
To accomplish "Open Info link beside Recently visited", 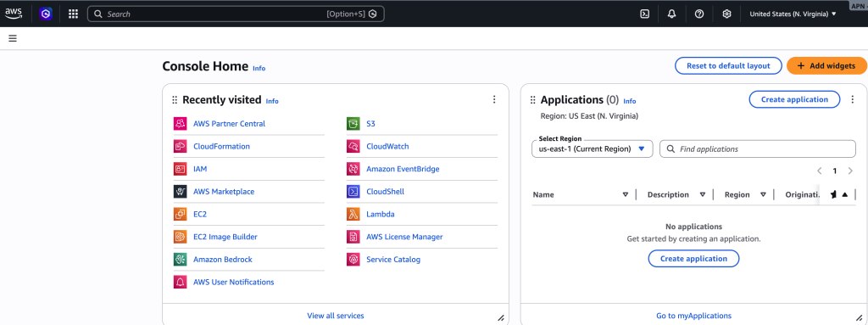I will pos(272,102).
